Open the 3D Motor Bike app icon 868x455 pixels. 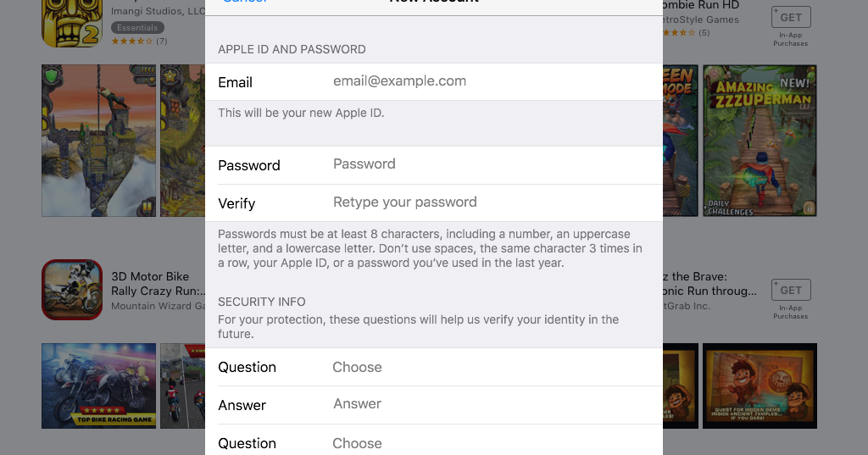tap(72, 289)
